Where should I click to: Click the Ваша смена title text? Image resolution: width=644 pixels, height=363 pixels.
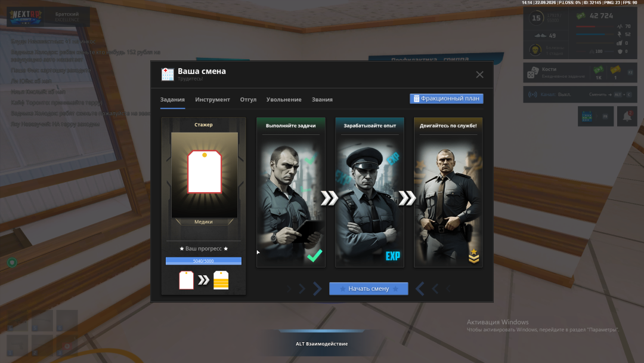pyautogui.click(x=202, y=71)
